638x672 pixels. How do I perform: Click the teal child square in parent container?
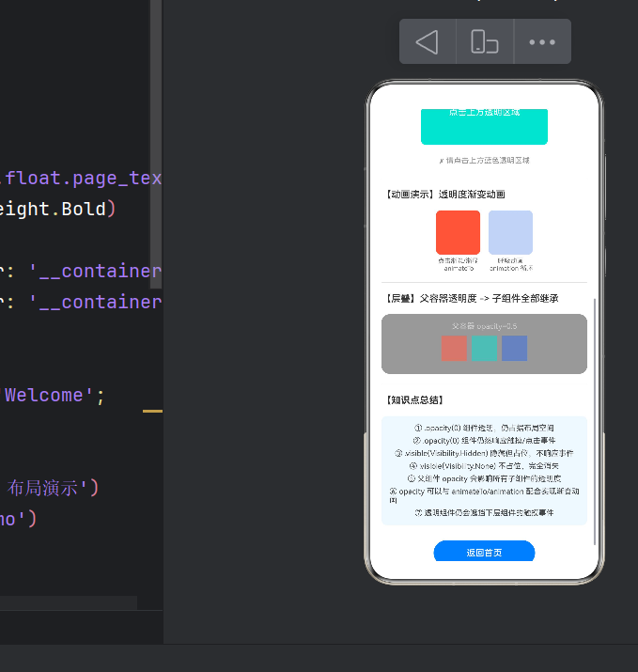(x=484, y=348)
